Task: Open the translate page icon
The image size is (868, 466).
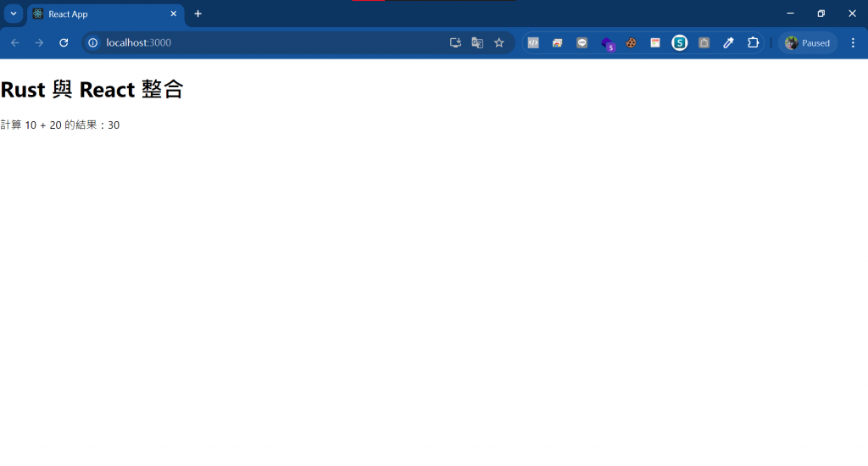Action: [477, 42]
